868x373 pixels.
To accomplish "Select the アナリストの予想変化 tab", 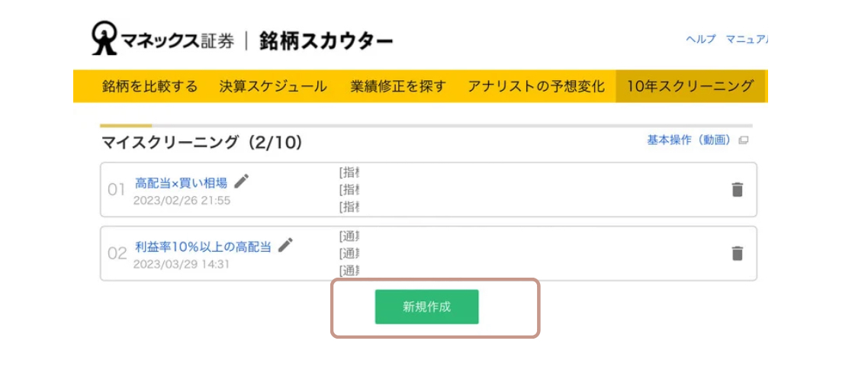I will tap(536, 86).
